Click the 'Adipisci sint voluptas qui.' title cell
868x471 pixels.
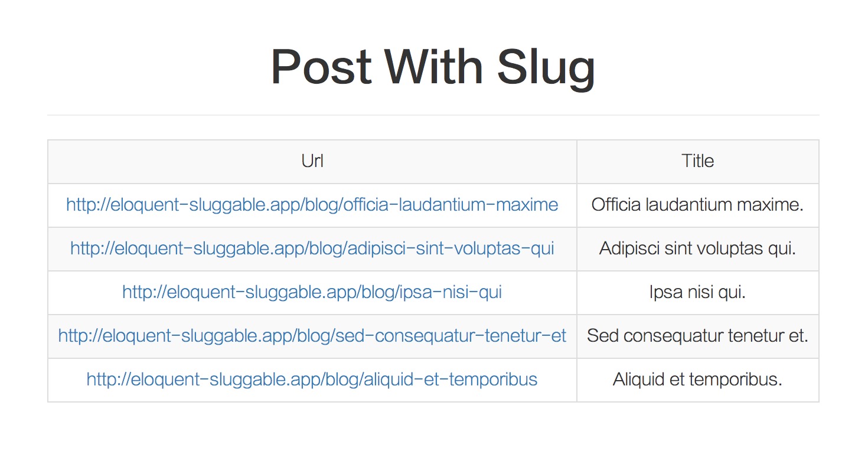[697, 248]
